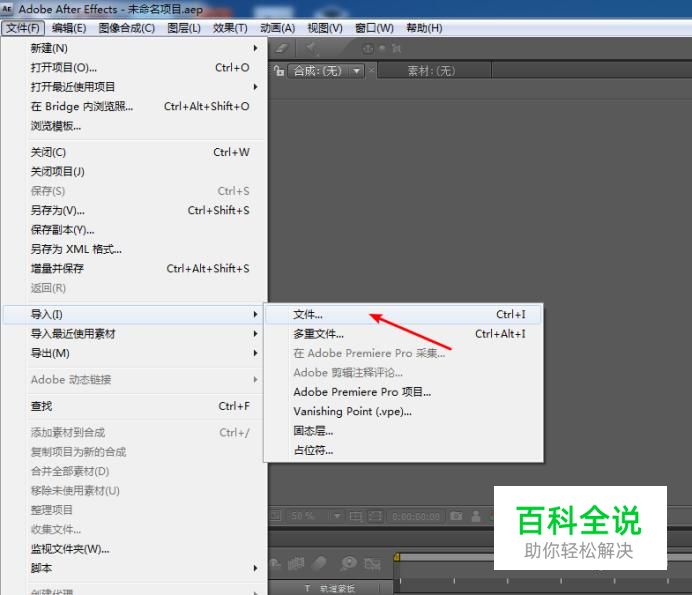Select Adobe Premiere Pro 项目... entry
Image resolution: width=692 pixels, height=595 pixels.
tap(403, 392)
